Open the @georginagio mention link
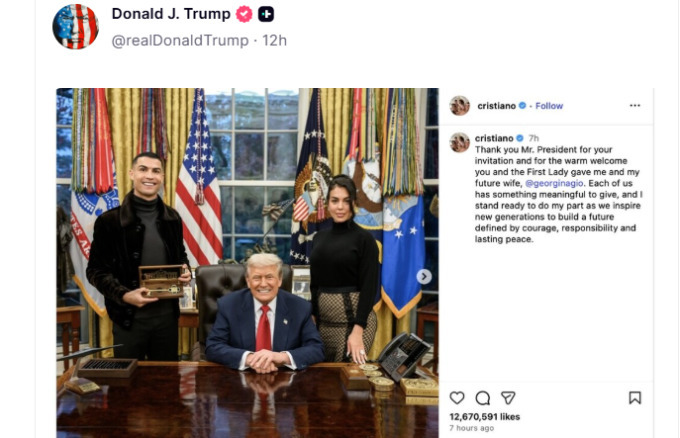Image resolution: width=680 pixels, height=438 pixels. tap(554, 183)
